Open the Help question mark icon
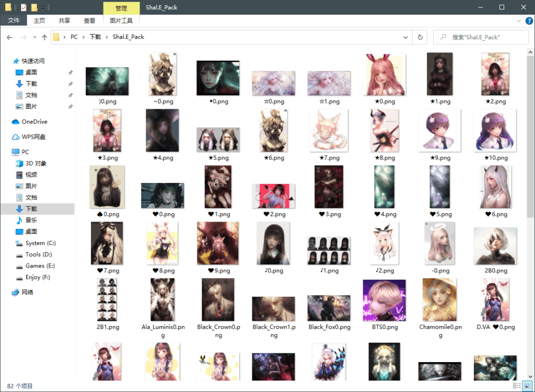Image resolution: width=535 pixels, height=392 pixels. (x=529, y=21)
